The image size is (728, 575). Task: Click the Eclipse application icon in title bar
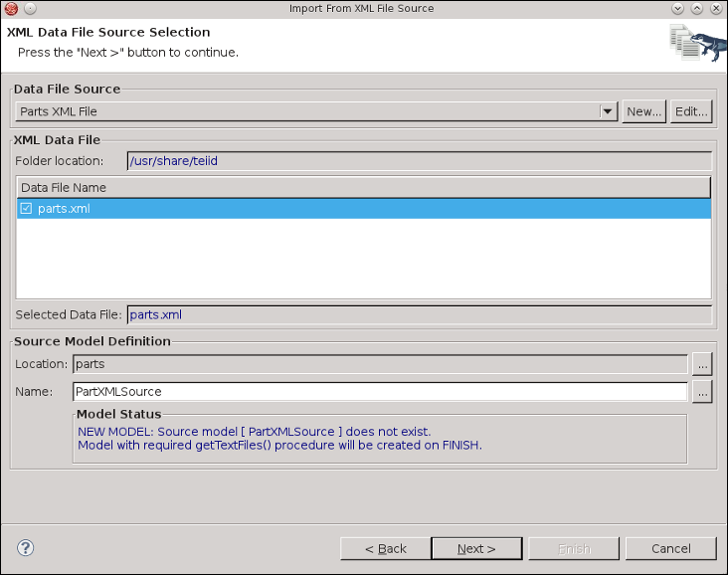pos(11,8)
